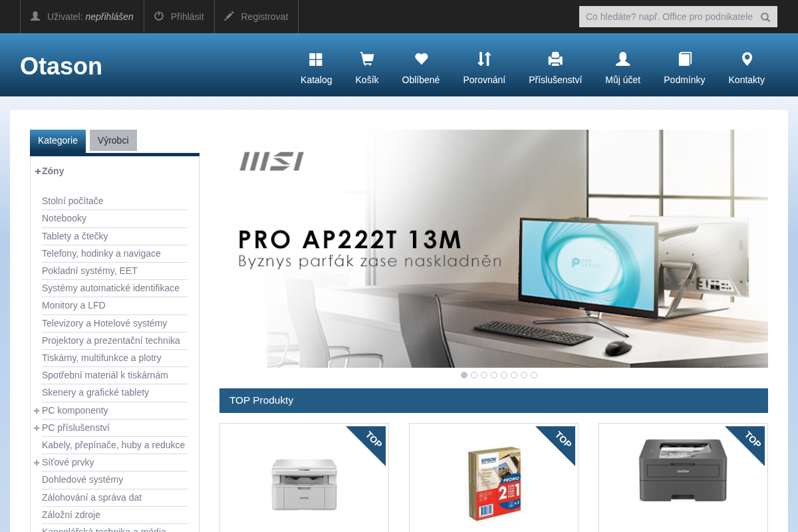Click the user silhouette icon in top bar

click(35, 16)
